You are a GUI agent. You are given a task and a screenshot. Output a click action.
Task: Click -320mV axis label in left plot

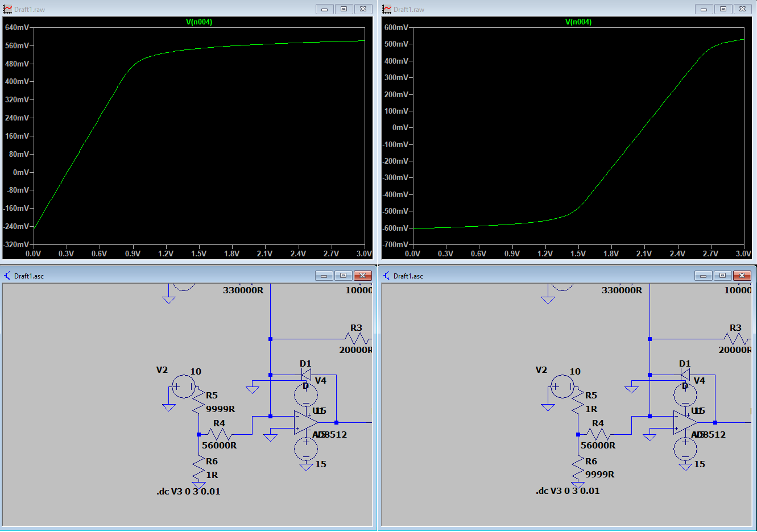point(16,244)
